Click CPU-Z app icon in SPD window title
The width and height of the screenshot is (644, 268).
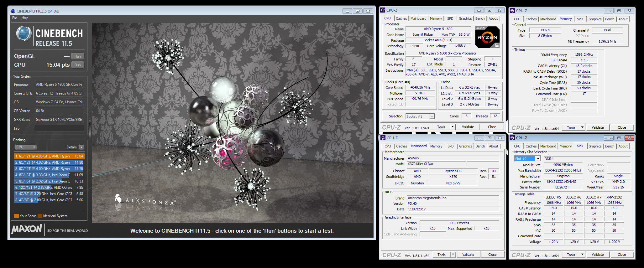click(x=512, y=138)
